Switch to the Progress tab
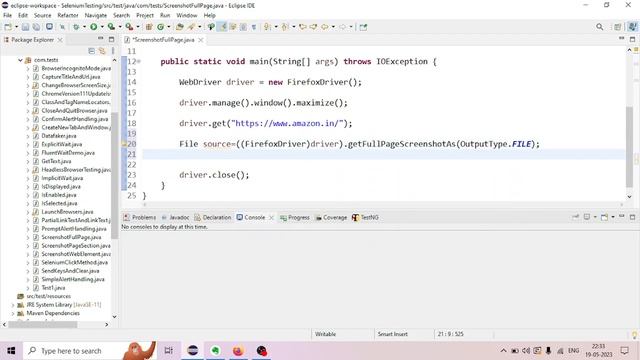Viewport: 640px width, 360px height. pos(295,218)
